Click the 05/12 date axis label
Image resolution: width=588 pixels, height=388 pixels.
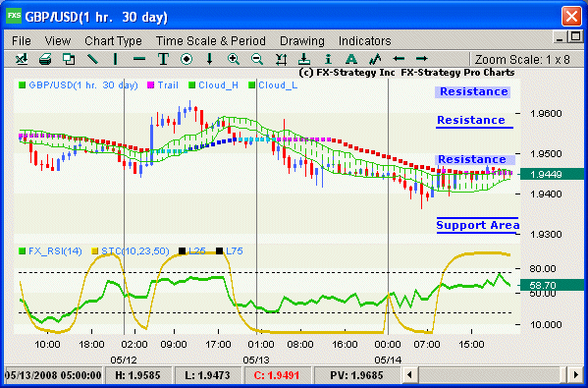tap(124, 360)
